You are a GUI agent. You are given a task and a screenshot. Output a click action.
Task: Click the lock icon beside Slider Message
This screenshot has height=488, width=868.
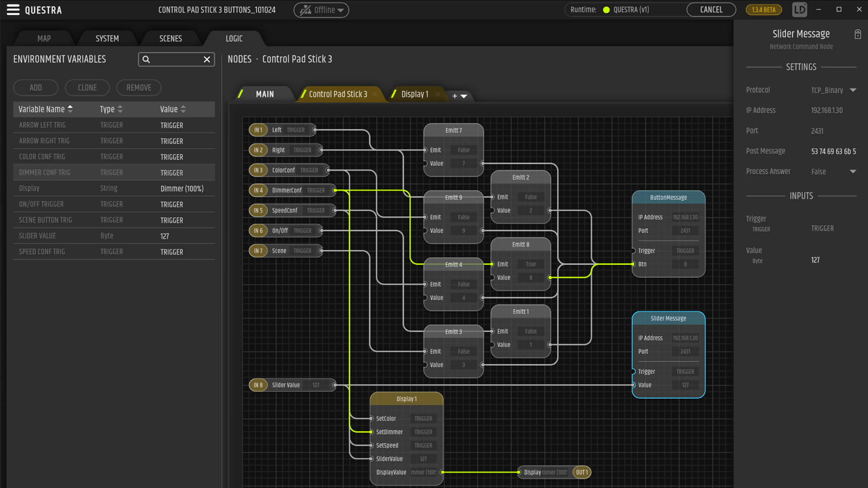click(858, 34)
